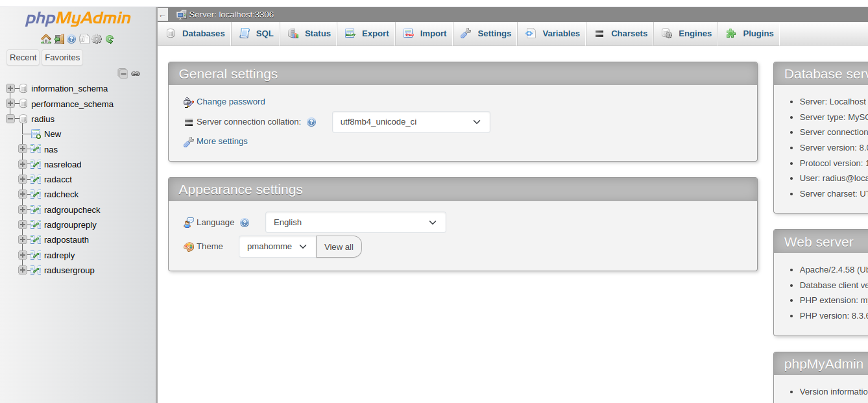This screenshot has height=403, width=868.
Task: Expand the radacct table node
Action: pos(23,178)
